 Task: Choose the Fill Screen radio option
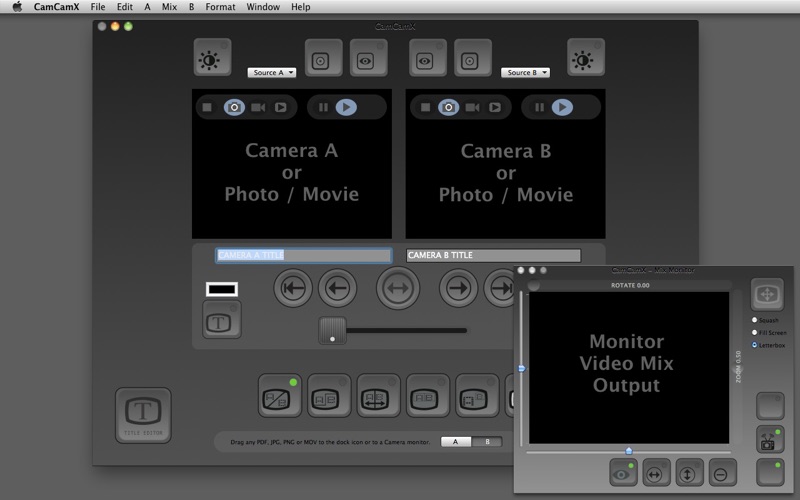pos(755,332)
